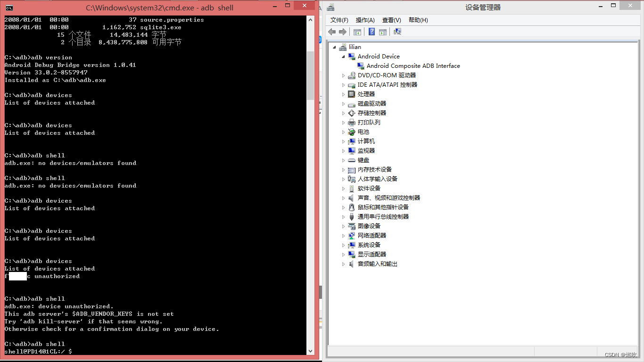
Task: Click 'Android Debug Bridge version 1.0.41' line
Action: tap(70, 65)
